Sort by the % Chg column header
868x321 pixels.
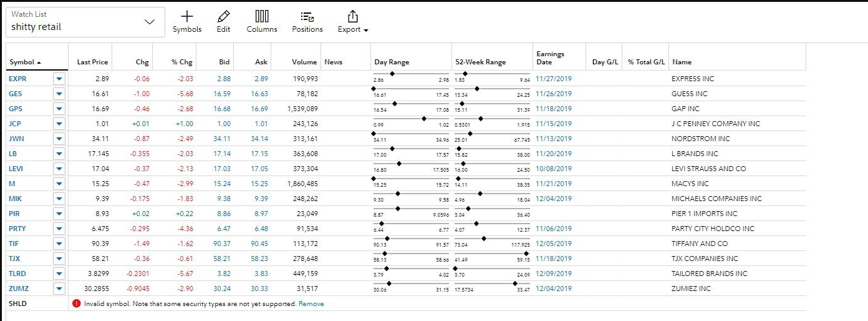(182, 62)
